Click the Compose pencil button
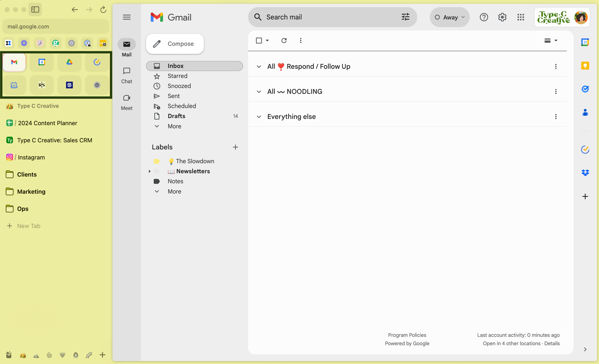Screen dimensions: 599x364 pos(175,44)
